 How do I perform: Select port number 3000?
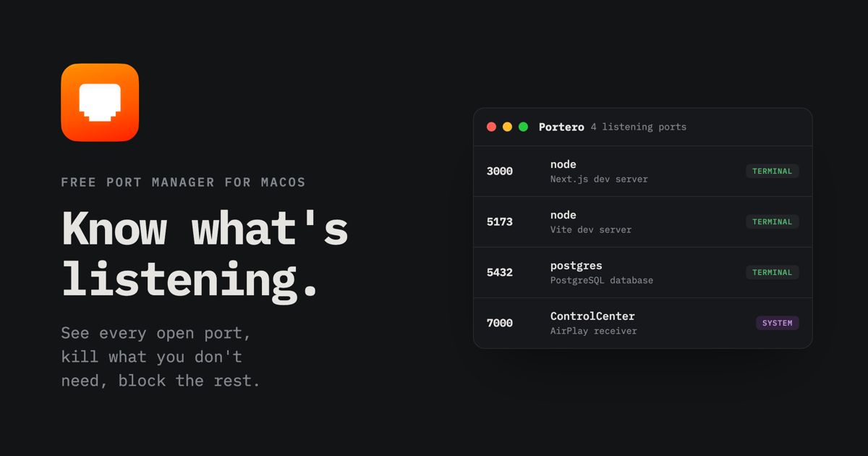point(500,172)
